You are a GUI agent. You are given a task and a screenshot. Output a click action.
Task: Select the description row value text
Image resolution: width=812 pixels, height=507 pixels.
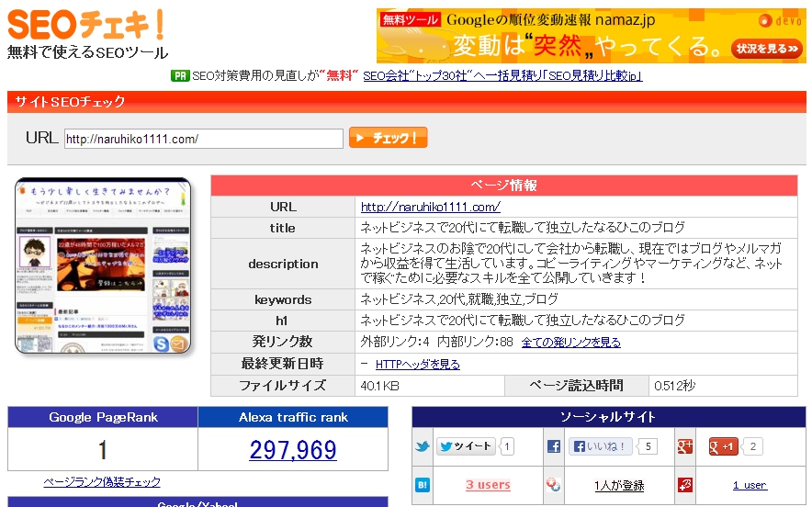[x=570, y=263]
